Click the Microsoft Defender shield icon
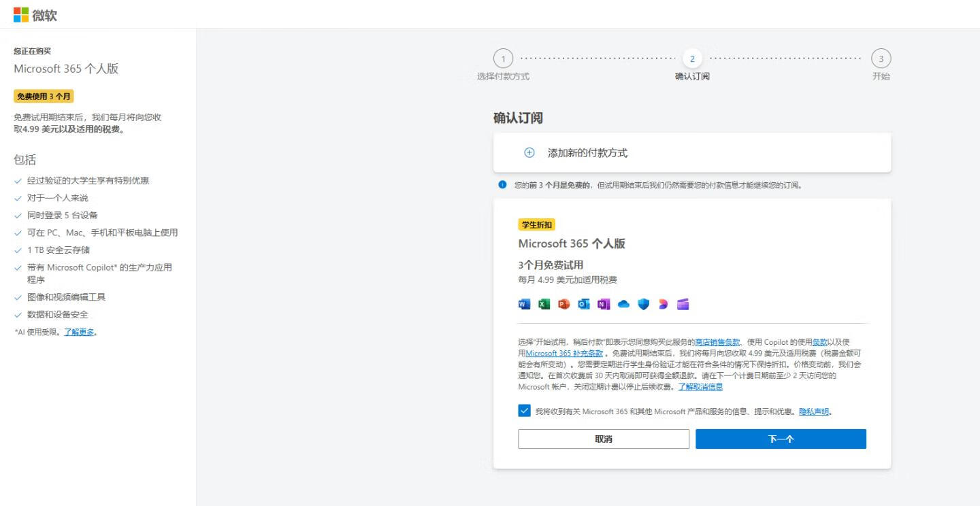The width and height of the screenshot is (980, 506). tap(643, 304)
